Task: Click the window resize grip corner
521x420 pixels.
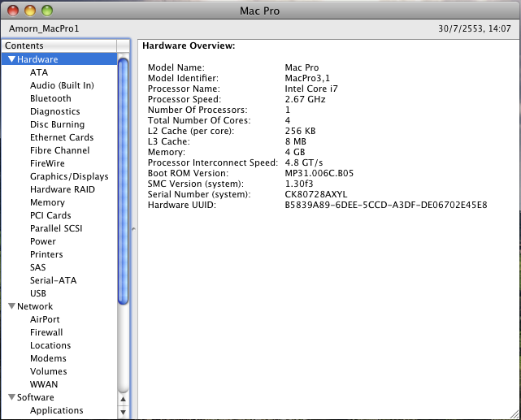Action: point(514,414)
